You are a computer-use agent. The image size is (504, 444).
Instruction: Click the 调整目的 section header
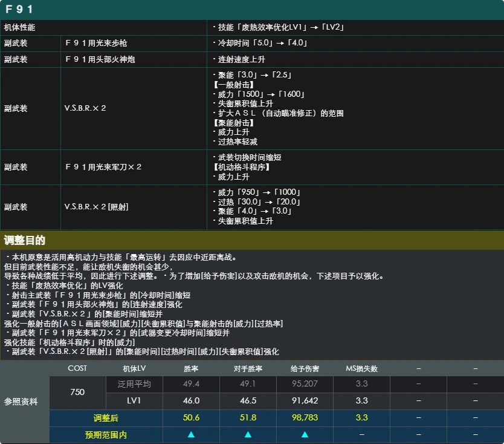24,240
